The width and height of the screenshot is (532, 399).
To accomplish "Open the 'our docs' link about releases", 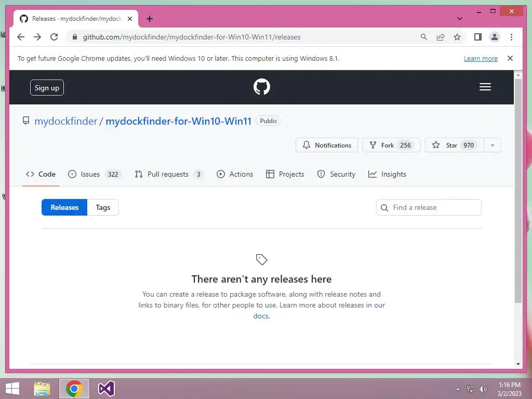I will click(379, 305).
